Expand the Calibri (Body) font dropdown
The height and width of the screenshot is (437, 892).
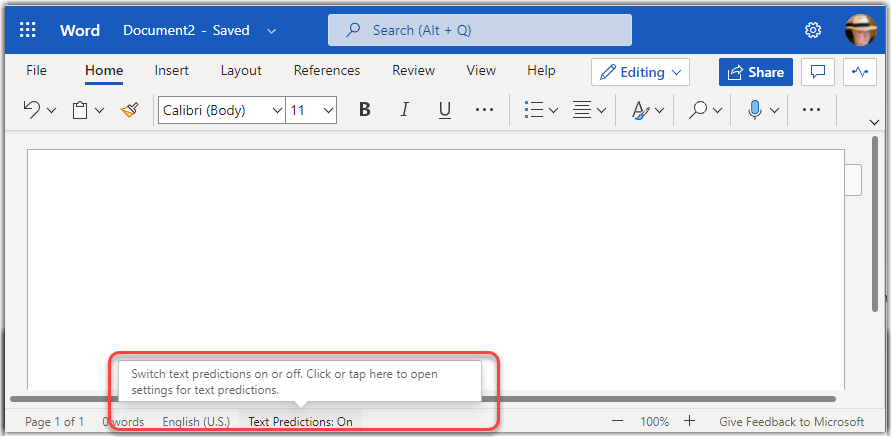[221, 110]
